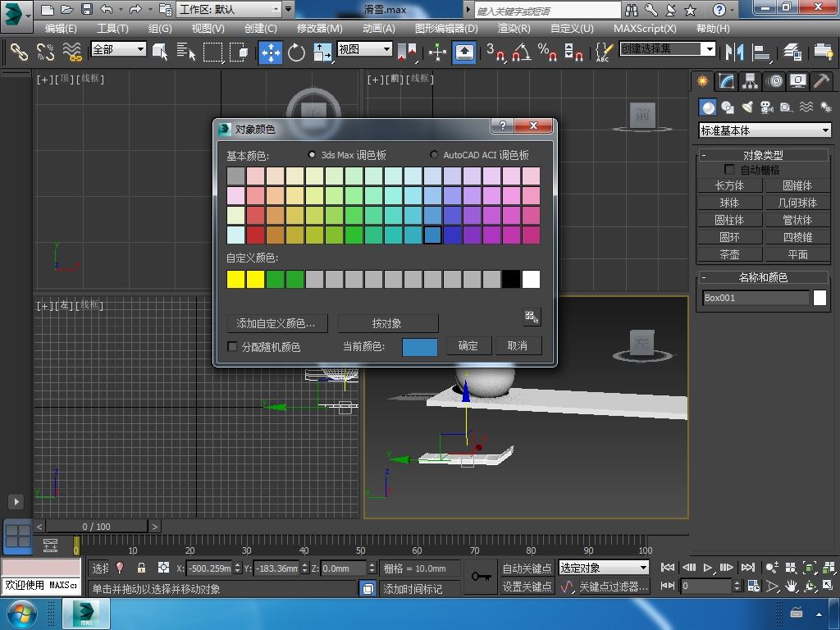Open the Utilities hammer panel tab

(822, 81)
